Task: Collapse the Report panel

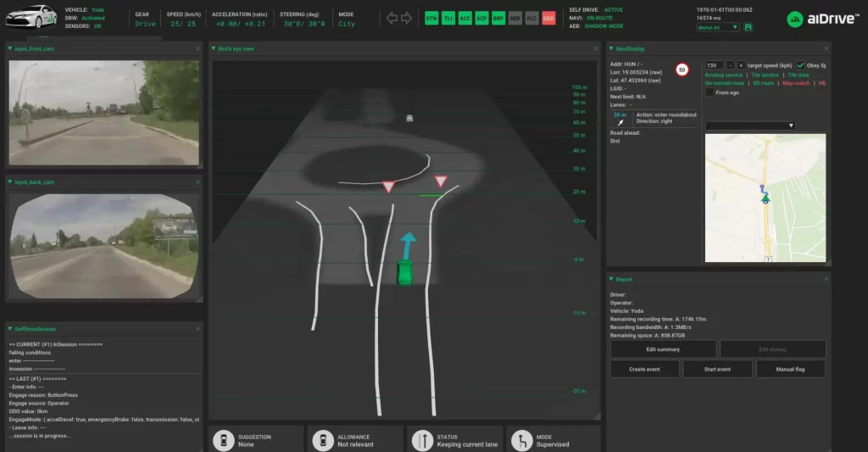Action: (610, 278)
